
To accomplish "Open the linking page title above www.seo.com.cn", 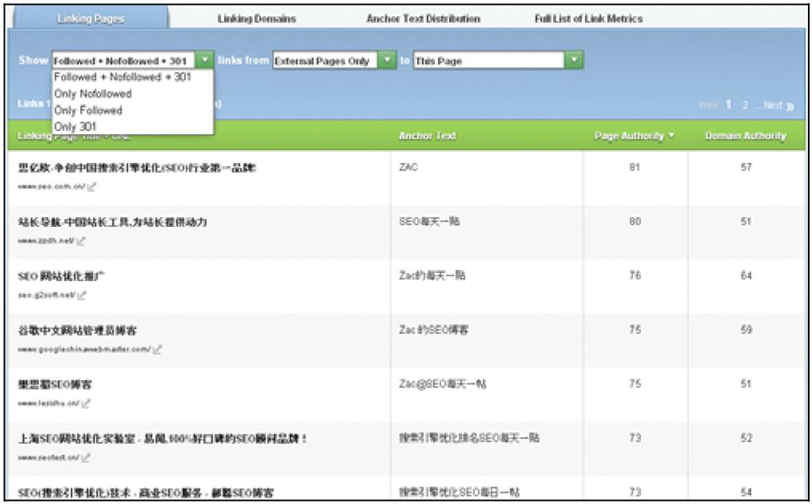I will (x=137, y=168).
